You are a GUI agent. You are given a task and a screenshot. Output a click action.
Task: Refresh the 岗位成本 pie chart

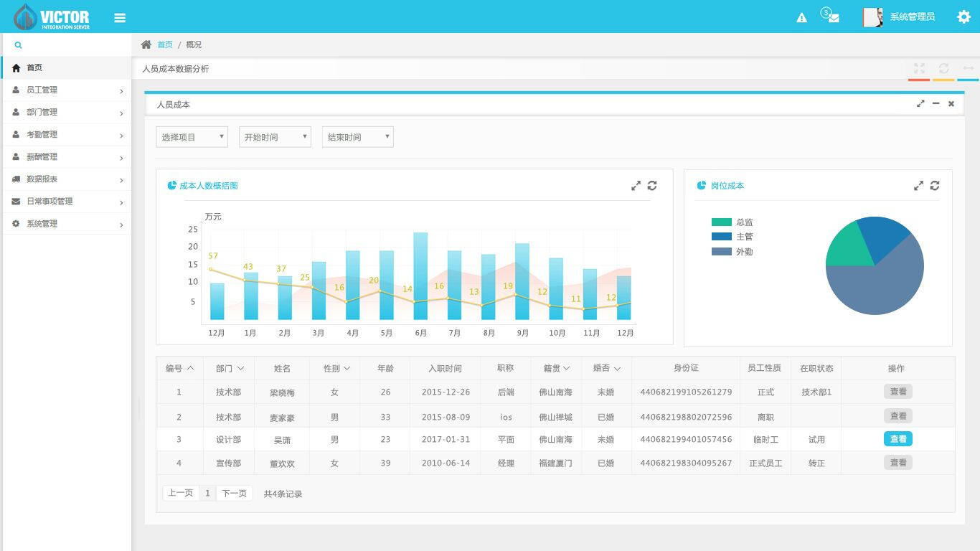[935, 186]
